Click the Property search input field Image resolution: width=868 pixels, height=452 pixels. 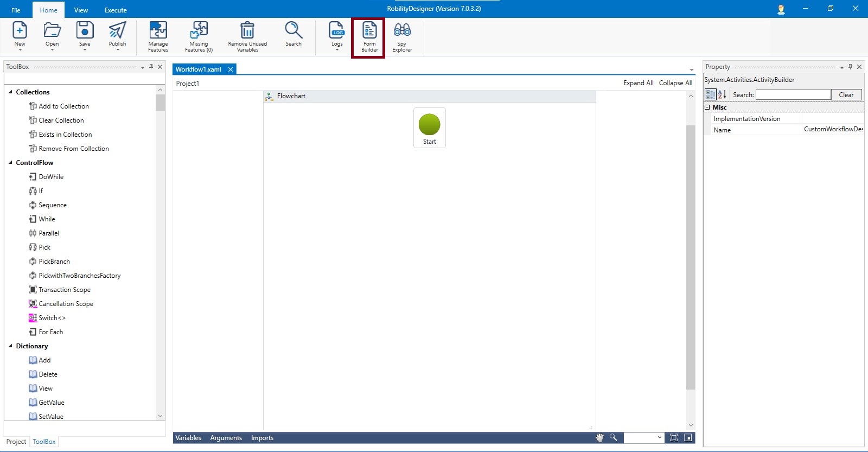point(793,95)
